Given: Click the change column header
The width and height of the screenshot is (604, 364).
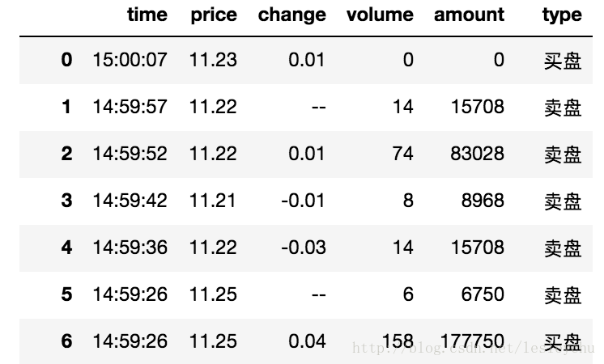Looking at the screenshot, I should (292, 16).
